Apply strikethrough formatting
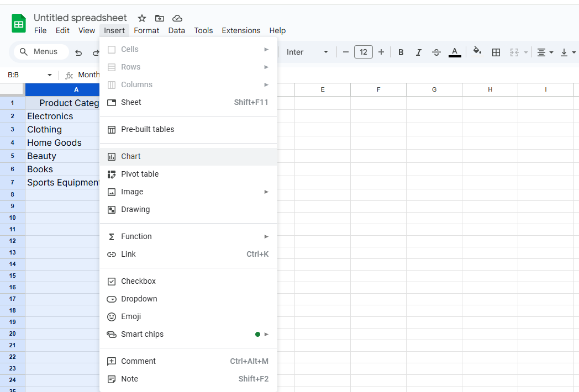Image resolution: width=579 pixels, height=392 pixels. pyautogui.click(x=436, y=52)
